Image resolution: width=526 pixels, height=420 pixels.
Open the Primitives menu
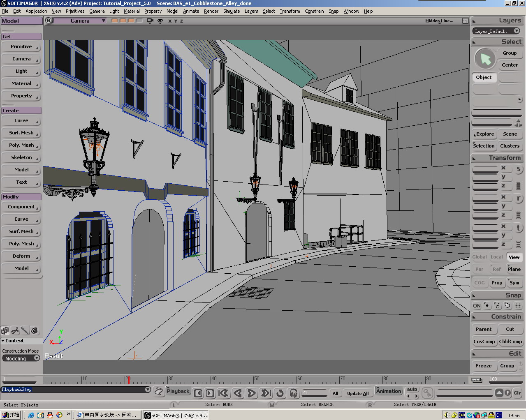[75, 11]
